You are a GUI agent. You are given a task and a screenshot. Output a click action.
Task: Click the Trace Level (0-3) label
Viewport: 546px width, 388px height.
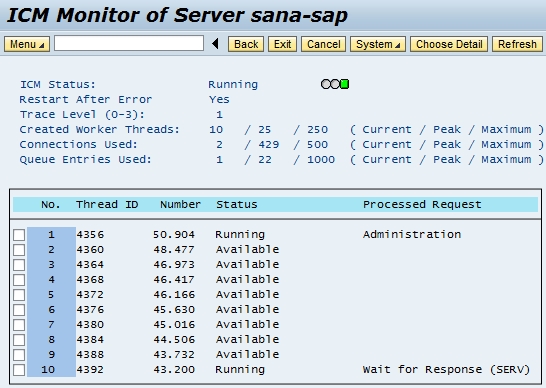click(x=82, y=115)
